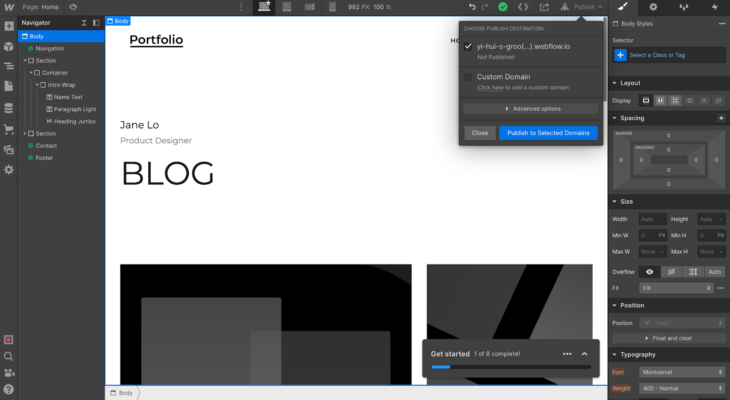The width and height of the screenshot is (730, 400).
Task: Click the Close button in publish dialog
Action: coord(480,133)
